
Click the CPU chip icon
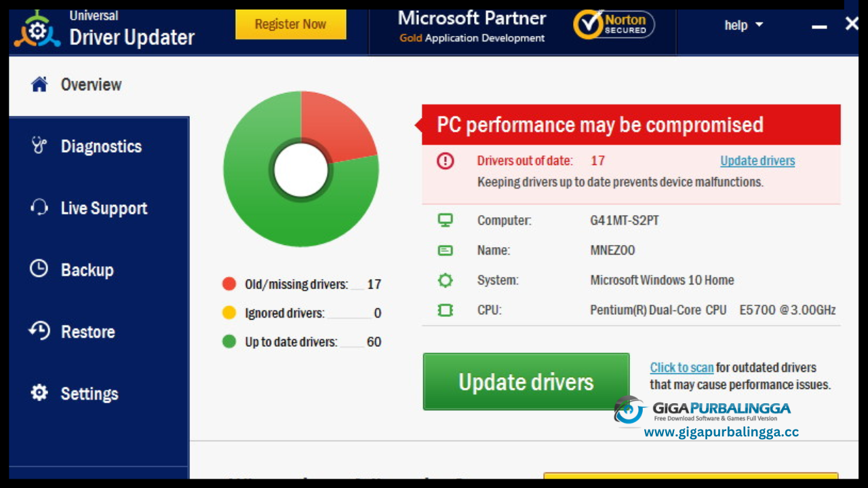[445, 310]
